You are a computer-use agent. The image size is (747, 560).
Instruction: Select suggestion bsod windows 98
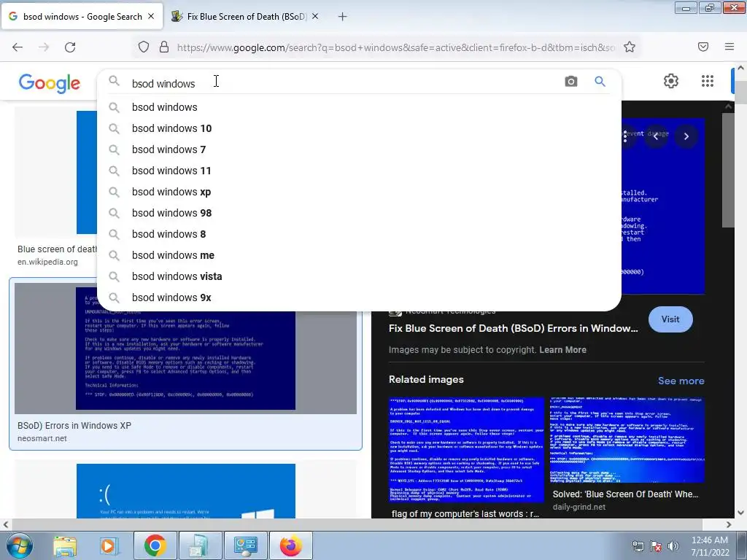(359, 213)
